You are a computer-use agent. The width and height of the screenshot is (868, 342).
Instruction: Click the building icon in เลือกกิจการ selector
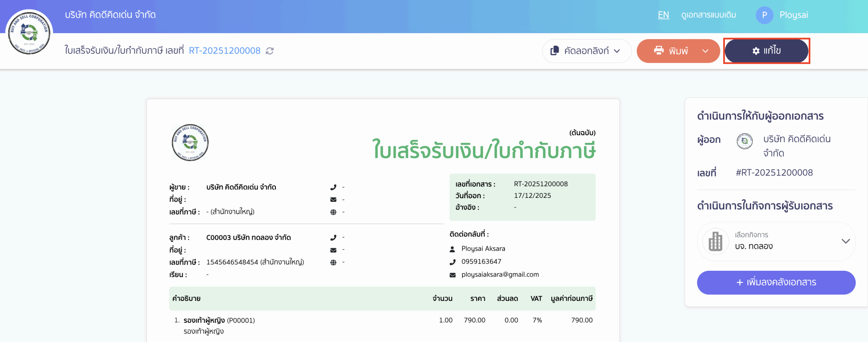[715, 241]
